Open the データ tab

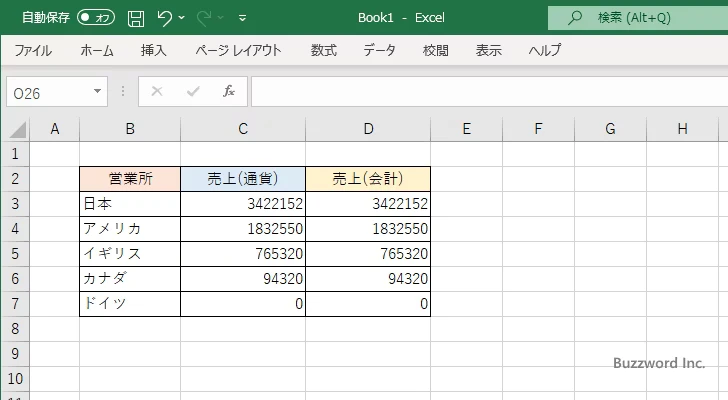[x=379, y=50]
